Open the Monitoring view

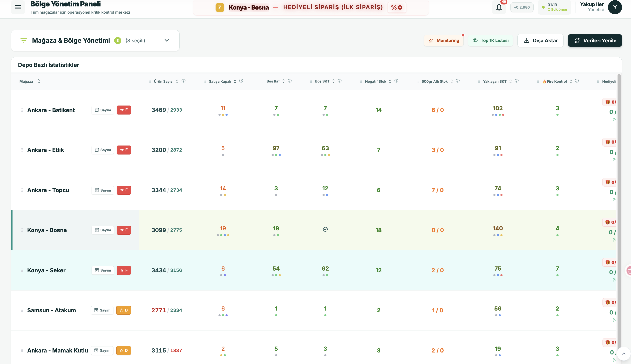(x=444, y=41)
